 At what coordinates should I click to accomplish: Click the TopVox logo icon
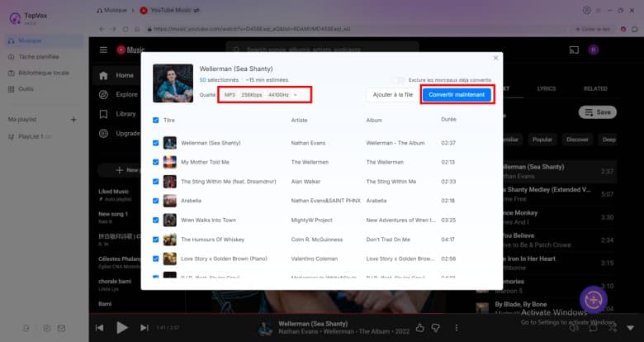[x=15, y=18]
